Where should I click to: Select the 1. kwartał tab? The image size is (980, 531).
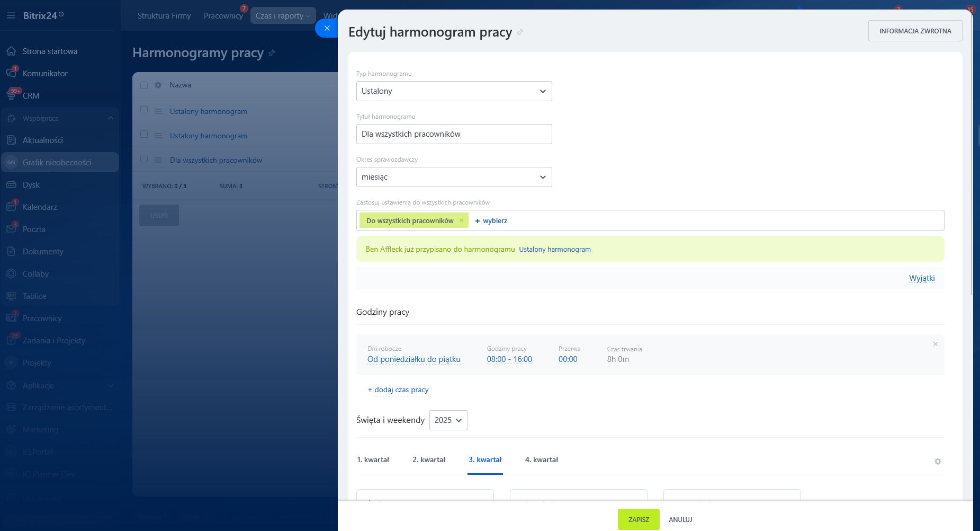(x=373, y=459)
